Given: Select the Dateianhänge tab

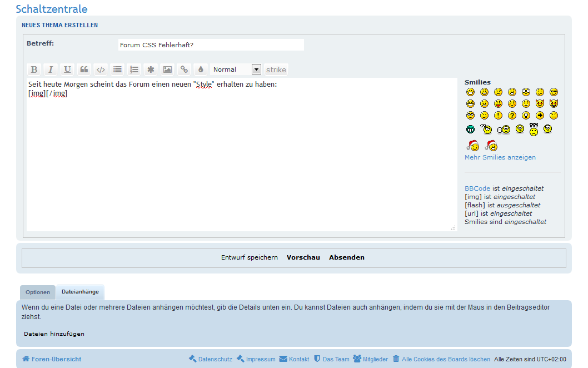Looking at the screenshot, I should tap(80, 292).
